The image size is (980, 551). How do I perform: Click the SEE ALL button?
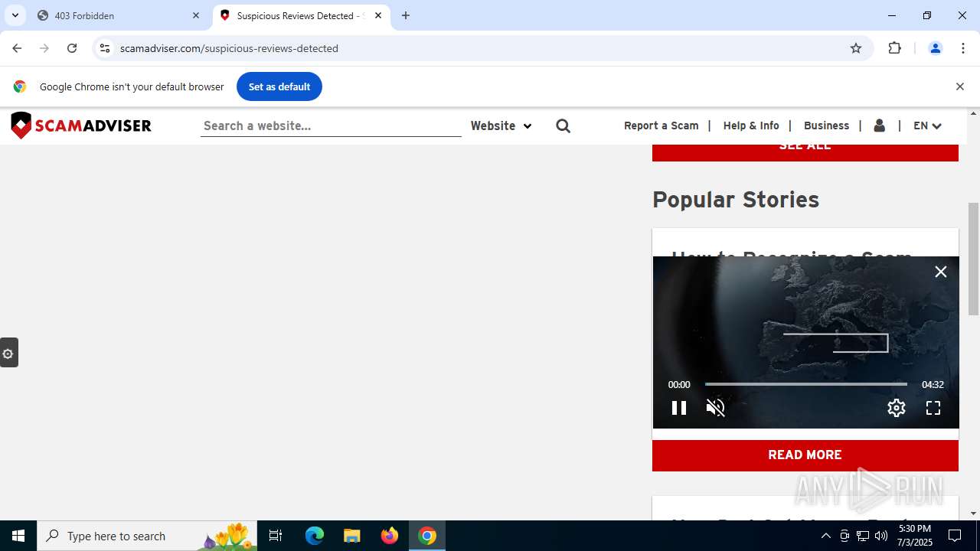coord(805,152)
